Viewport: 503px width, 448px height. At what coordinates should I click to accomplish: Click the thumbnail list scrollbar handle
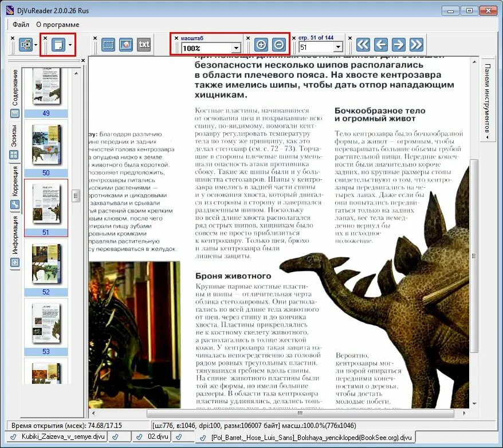76,195
